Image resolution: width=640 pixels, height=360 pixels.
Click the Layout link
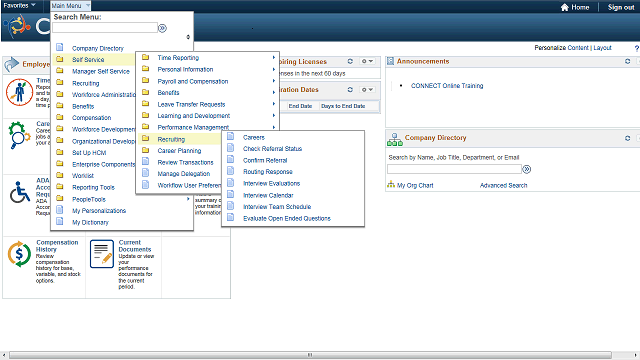602,48
